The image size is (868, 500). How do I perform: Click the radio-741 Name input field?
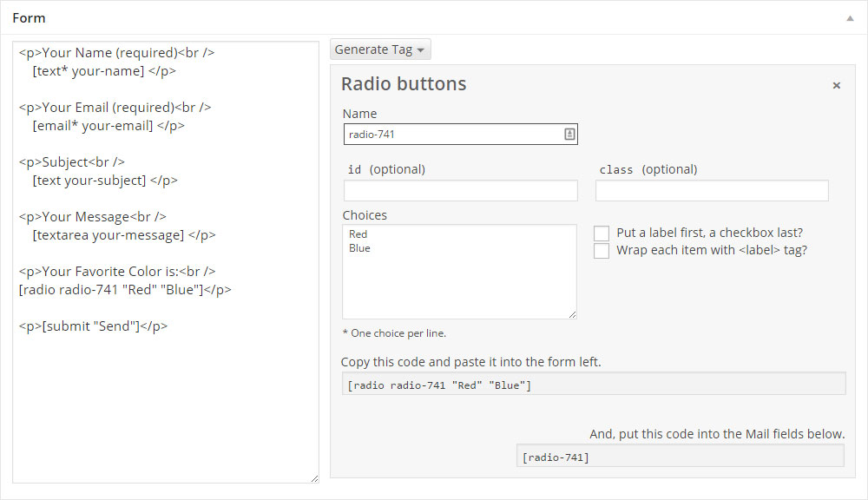(461, 134)
